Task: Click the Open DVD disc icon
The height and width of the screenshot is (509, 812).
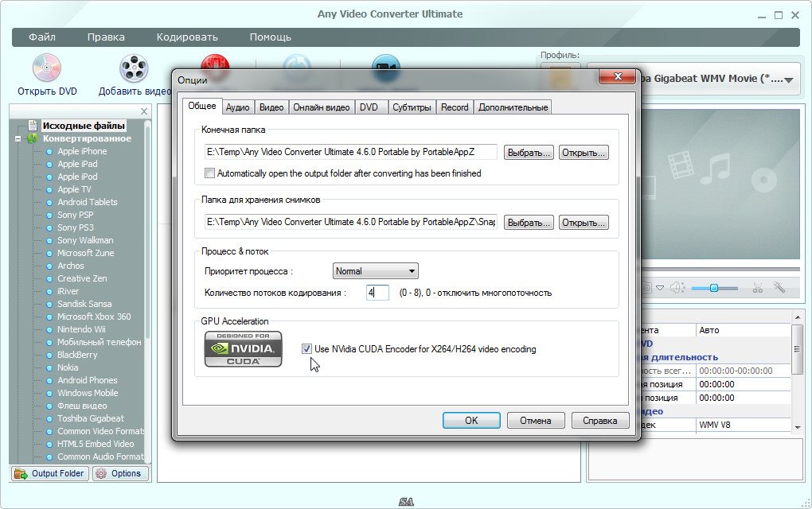Action: 47,68
